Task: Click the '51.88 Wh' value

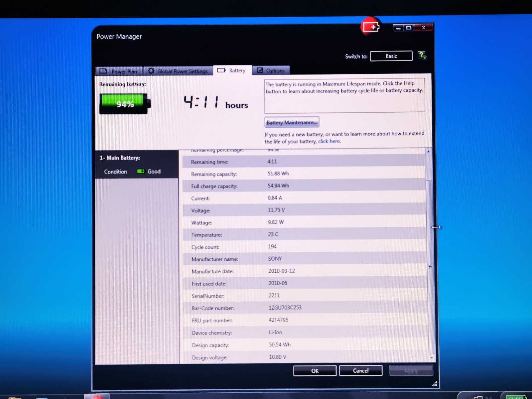Action: coord(278,173)
